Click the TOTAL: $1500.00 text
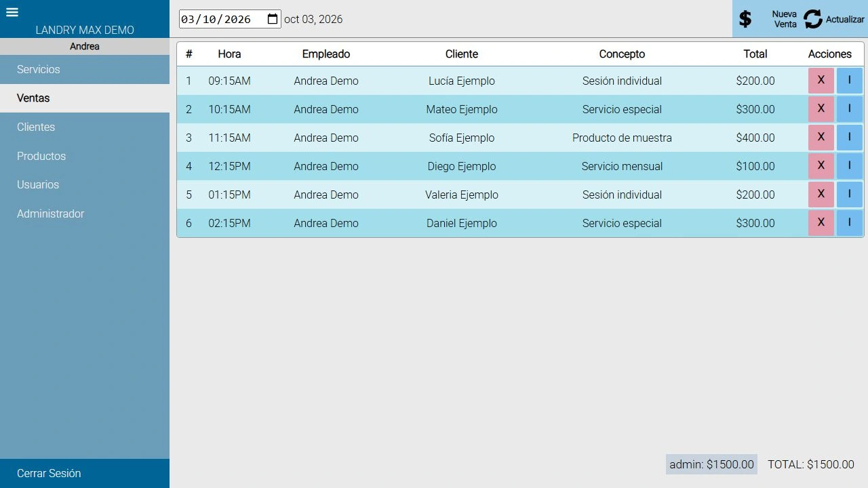 pos(811,464)
